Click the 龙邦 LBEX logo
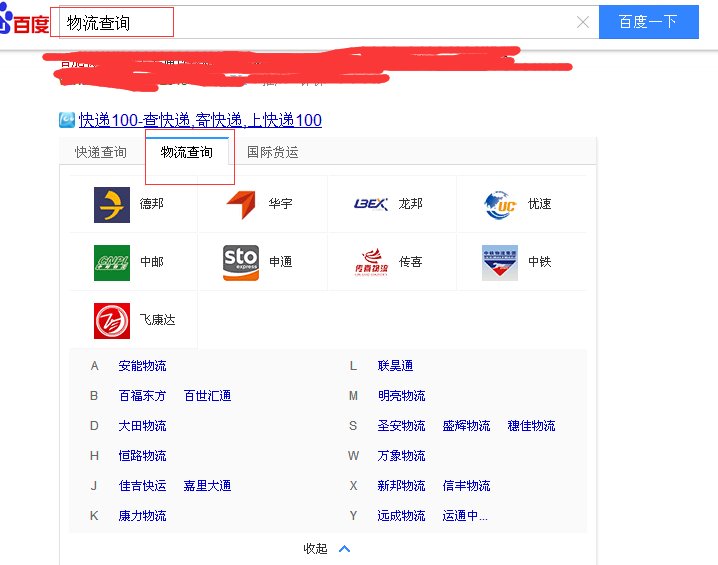The height and width of the screenshot is (565, 718). [371, 204]
